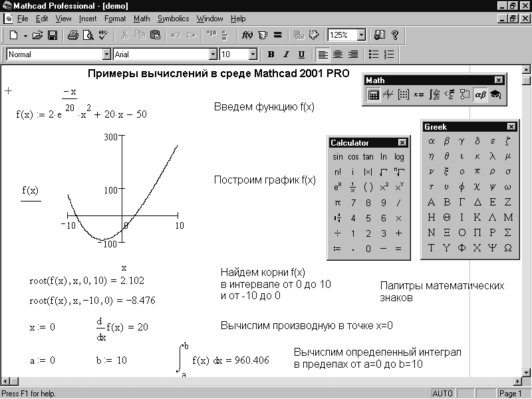This screenshot has width=532, height=399.
Task: Insert capital Omega from the Greek palette
Action: click(508, 248)
